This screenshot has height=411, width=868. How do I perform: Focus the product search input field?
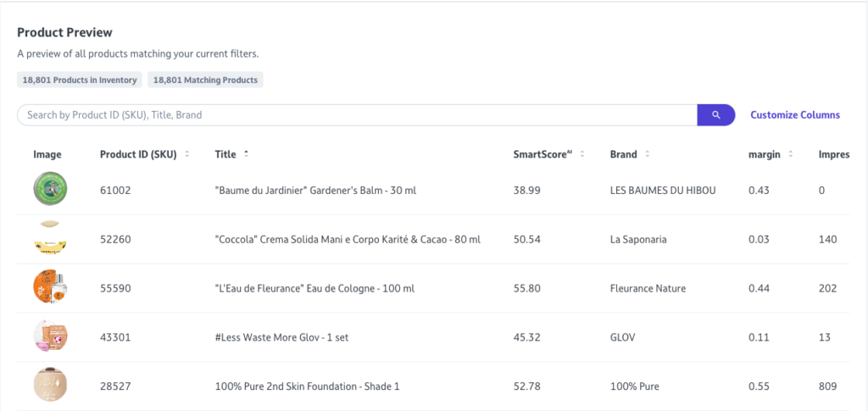coord(356,114)
